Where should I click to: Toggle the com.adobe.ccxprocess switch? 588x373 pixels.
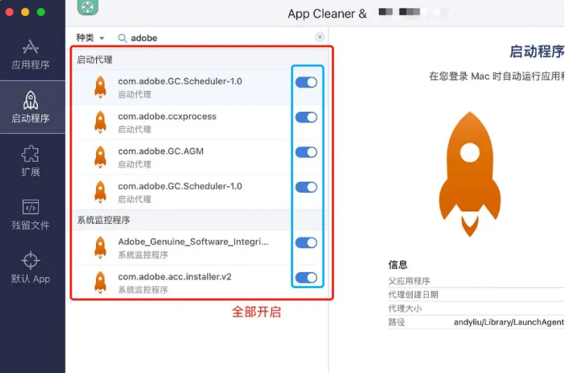click(306, 117)
